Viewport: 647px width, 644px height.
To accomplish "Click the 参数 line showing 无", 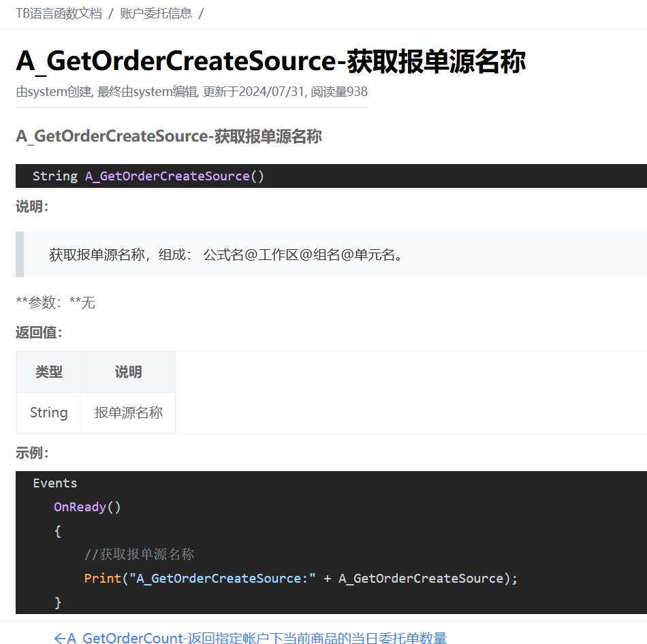I will click(x=55, y=302).
